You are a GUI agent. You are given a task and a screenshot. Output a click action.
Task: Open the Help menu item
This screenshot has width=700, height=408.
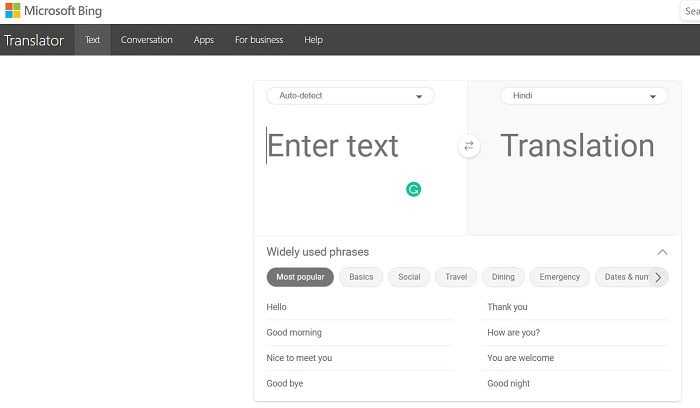point(313,40)
